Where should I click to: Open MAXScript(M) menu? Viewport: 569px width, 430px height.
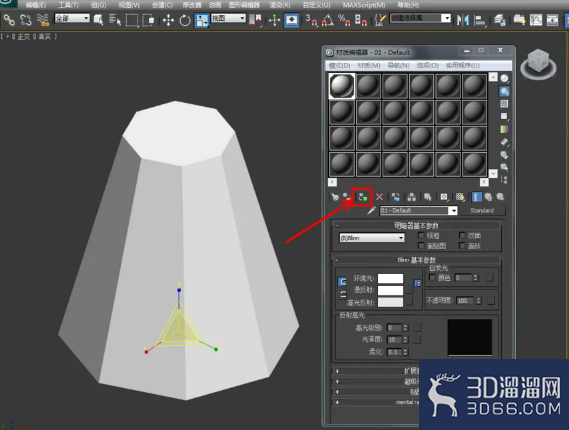tap(364, 5)
